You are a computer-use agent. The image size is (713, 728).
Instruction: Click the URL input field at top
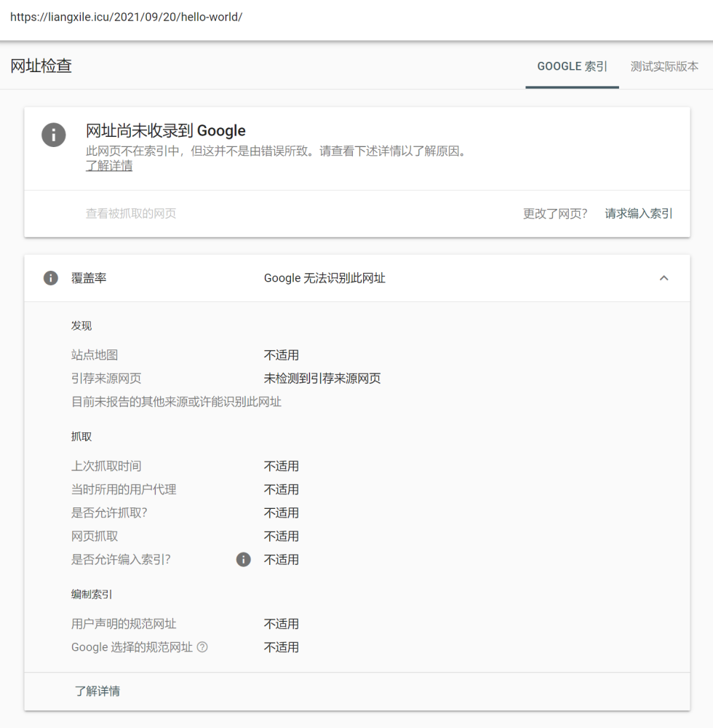(356, 17)
